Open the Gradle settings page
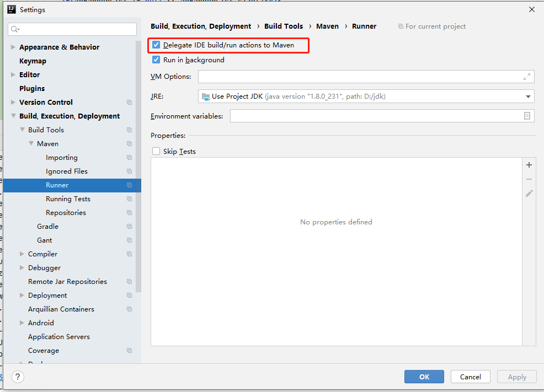 pyautogui.click(x=47, y=227)
